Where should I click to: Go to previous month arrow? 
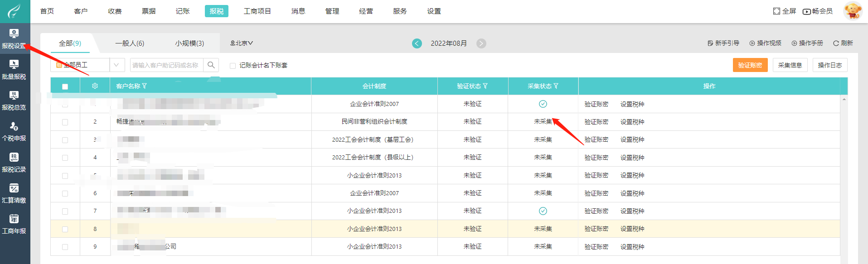pyautogui.click(x=417, y=43)
